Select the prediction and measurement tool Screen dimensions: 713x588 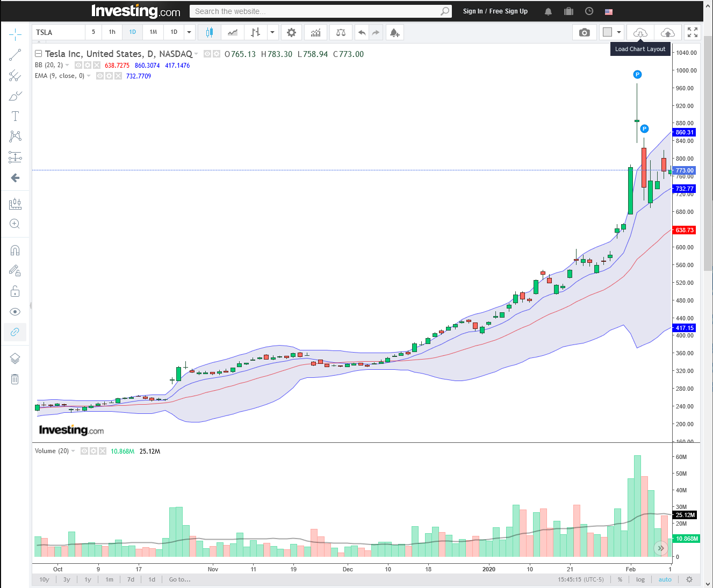[x=15, y=157]
